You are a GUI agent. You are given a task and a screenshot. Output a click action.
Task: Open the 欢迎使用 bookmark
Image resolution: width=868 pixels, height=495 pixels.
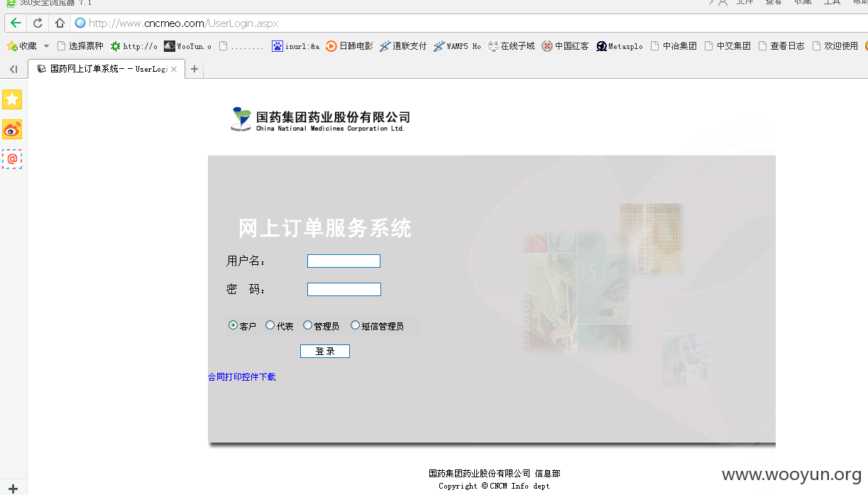[835, 46]
